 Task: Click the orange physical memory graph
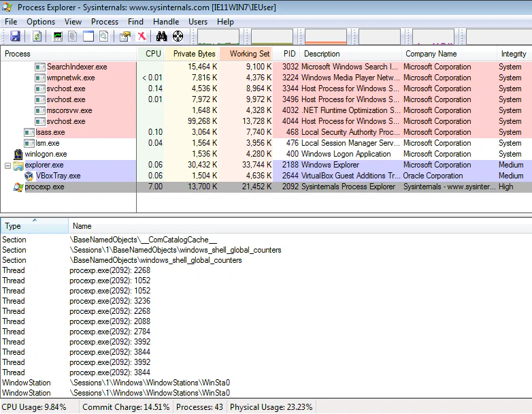pos(326,37)
